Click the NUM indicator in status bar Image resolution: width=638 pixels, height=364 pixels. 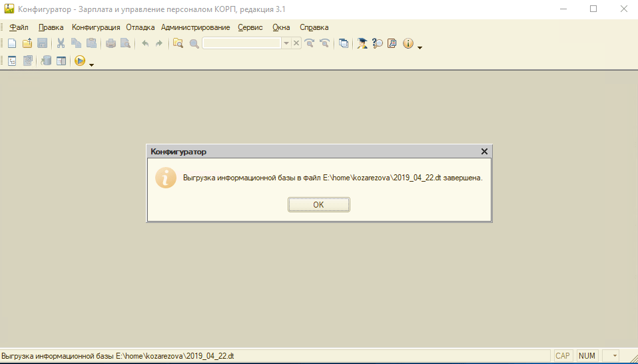(587, 356)
